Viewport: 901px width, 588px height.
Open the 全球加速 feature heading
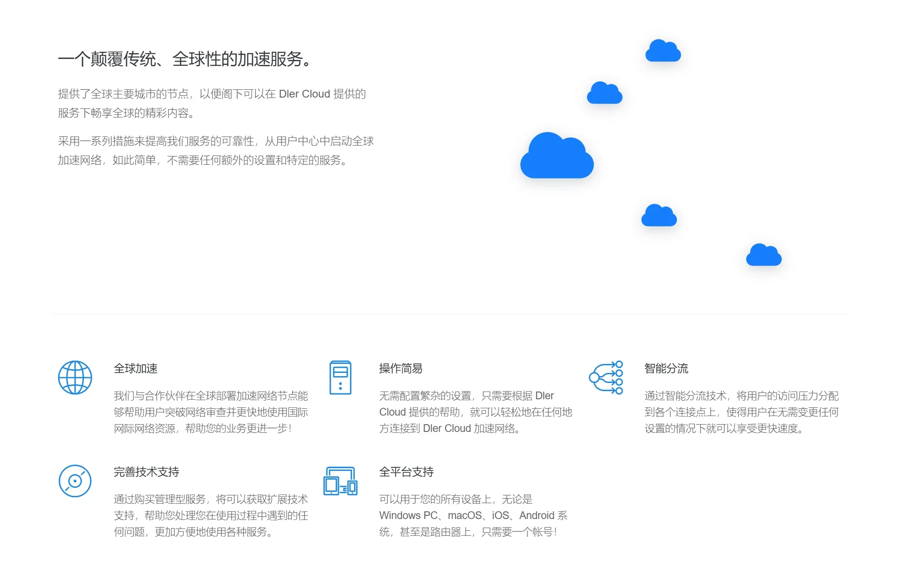click(135, 369)
